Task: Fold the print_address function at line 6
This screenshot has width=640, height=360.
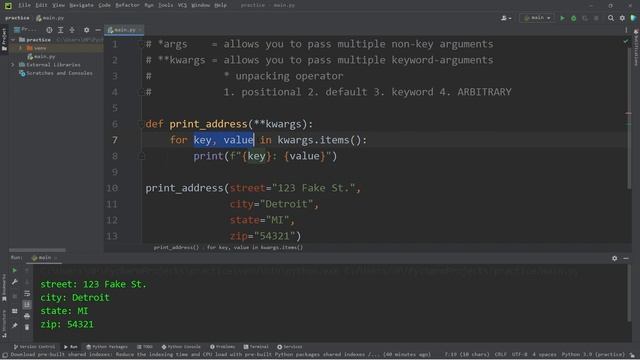Action: click(x=141, y=124)
